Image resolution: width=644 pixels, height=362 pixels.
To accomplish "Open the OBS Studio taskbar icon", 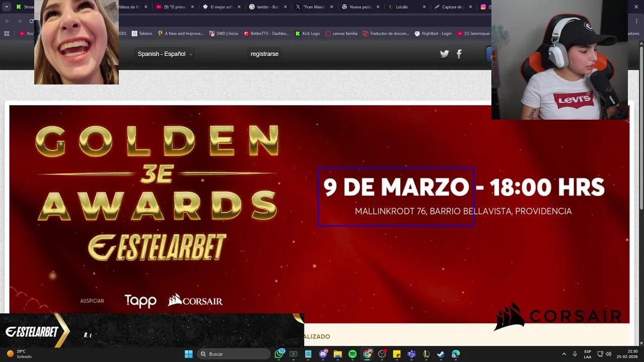I will [382, 354].
